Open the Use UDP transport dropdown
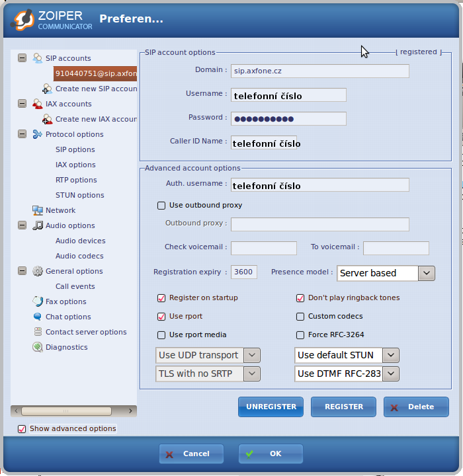Screen dimensions: 463x476 (x=252, y=355)
